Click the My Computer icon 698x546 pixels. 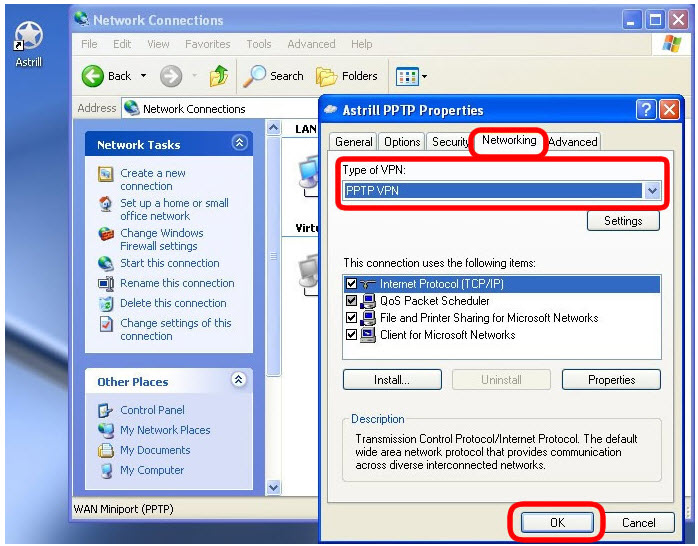(106, 471)
